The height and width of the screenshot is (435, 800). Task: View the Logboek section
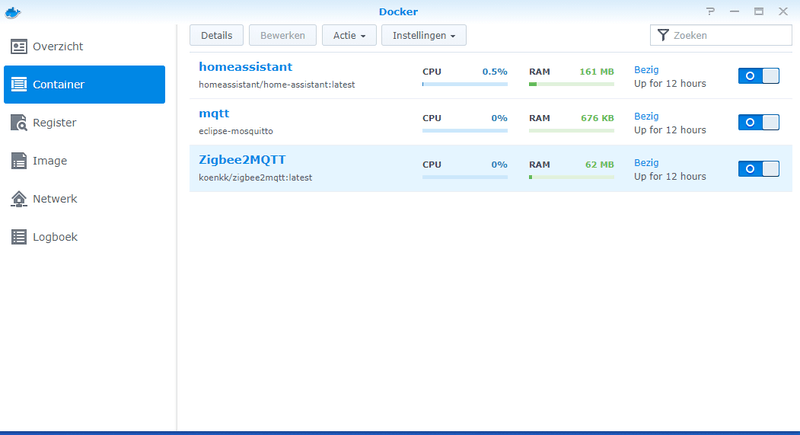tap(55, 237)
